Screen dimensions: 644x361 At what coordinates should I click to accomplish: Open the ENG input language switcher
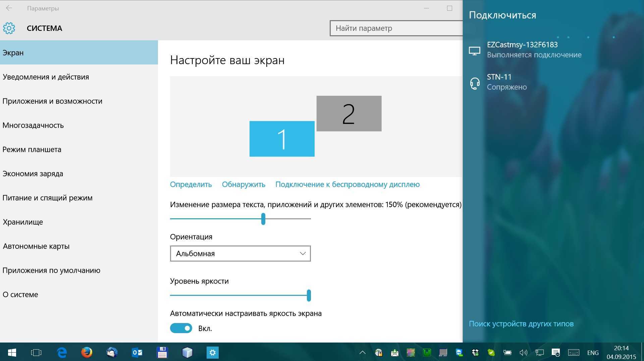(593, 353)
